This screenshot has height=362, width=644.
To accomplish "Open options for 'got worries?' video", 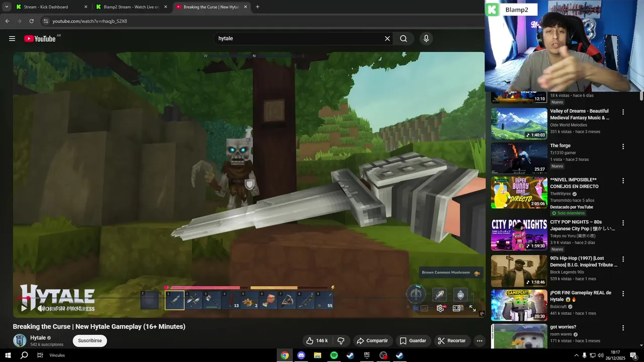I will point(623,328).
